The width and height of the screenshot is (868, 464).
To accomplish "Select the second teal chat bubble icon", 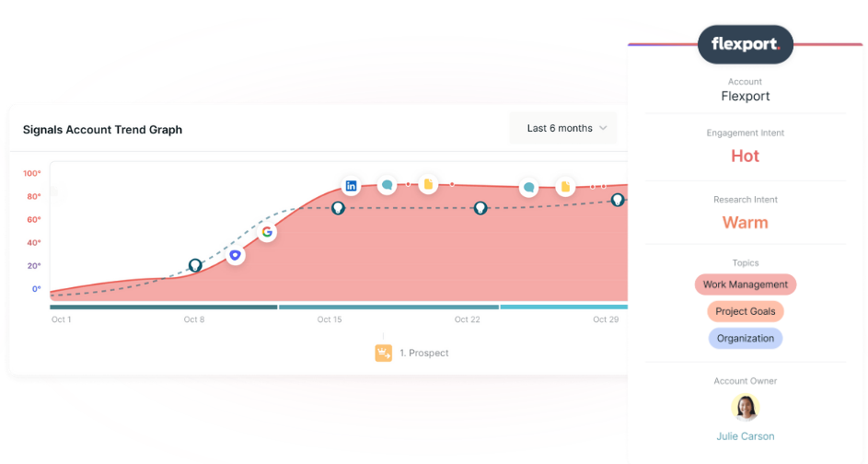I will (528, 188).
